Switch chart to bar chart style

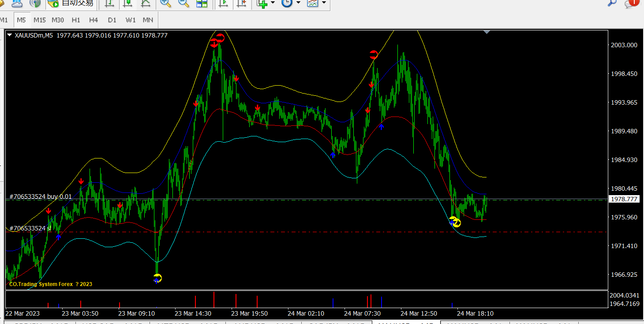(x=109, y=4)
